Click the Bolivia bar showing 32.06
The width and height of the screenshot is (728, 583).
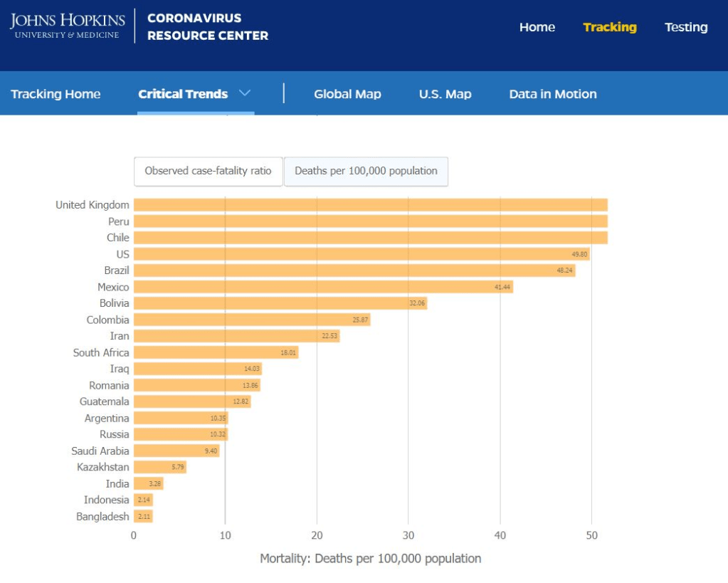tap(280, 303)
